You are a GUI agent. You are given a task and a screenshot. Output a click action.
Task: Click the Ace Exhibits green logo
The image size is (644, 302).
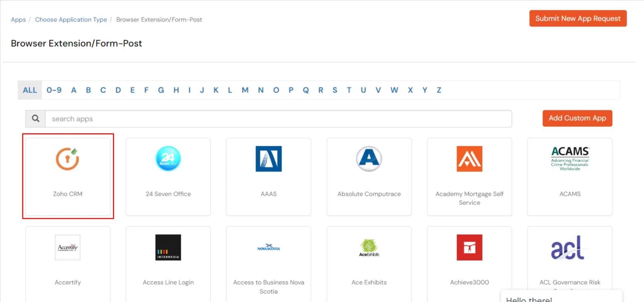point(369,247)
